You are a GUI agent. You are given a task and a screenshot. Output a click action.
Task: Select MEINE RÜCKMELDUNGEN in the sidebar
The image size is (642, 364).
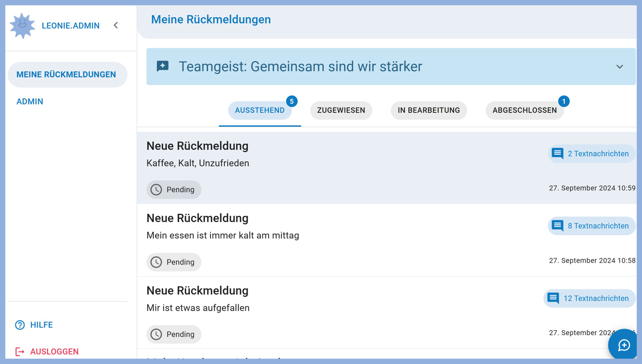[x=66, y=74]
